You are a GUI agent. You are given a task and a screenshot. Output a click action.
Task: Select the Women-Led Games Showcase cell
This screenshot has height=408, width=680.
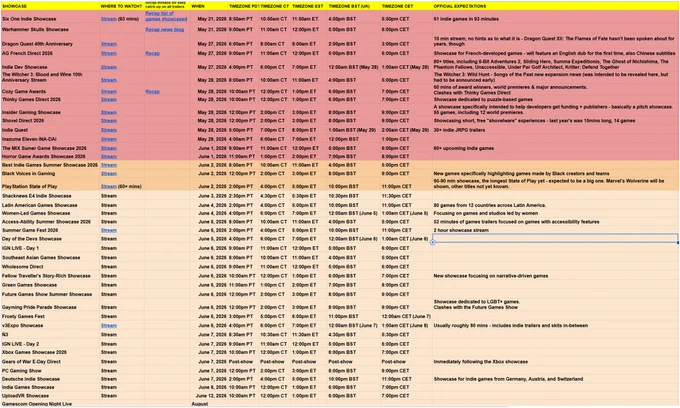tap(50, 213)
